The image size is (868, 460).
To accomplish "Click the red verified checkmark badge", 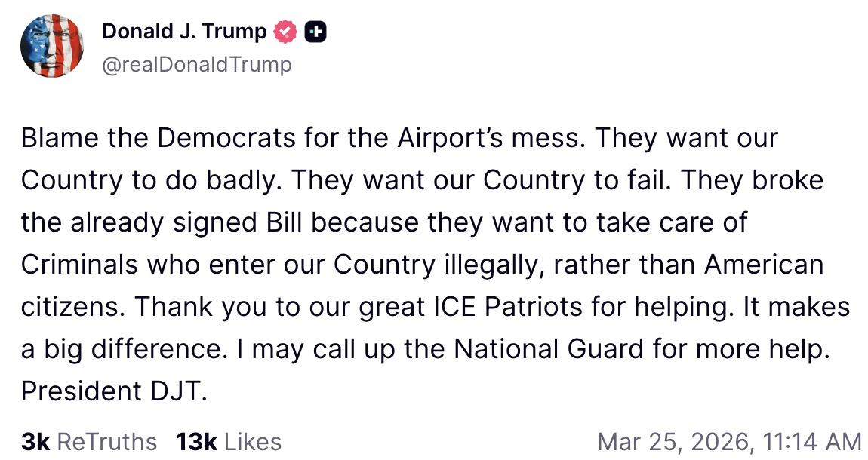I will point(285,32).
